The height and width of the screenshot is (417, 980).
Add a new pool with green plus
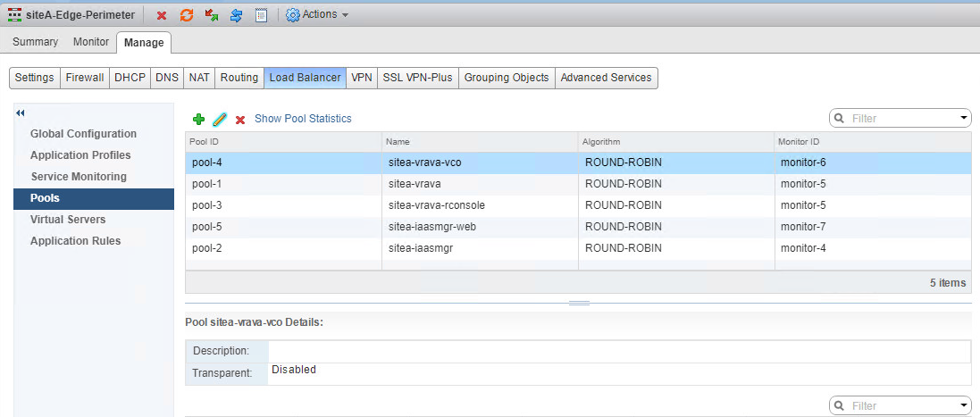pyautogui.click(x=199, y=119)
